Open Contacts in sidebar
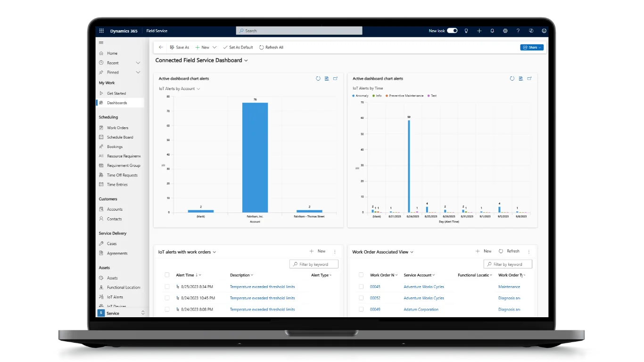Image resolution: width=644 pixels, height=362 pixels. click(114, 219)
